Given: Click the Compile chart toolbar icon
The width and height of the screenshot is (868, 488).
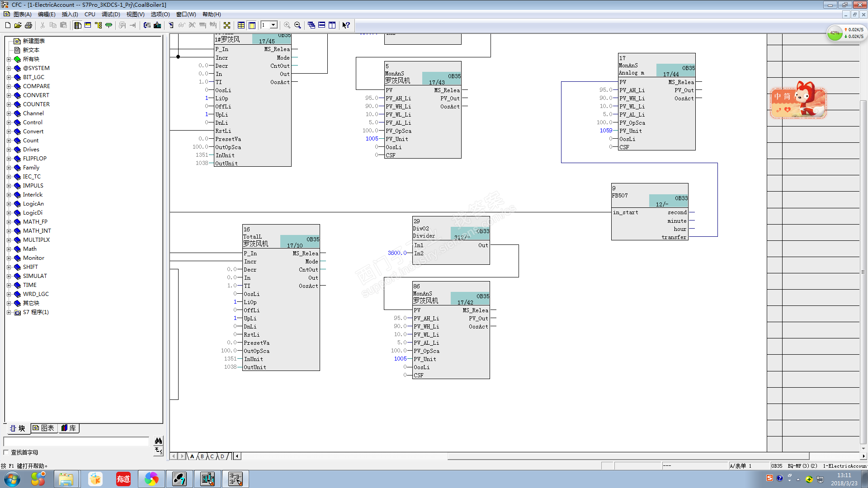Looking at the screenshot, I should (x=147, y=25).
